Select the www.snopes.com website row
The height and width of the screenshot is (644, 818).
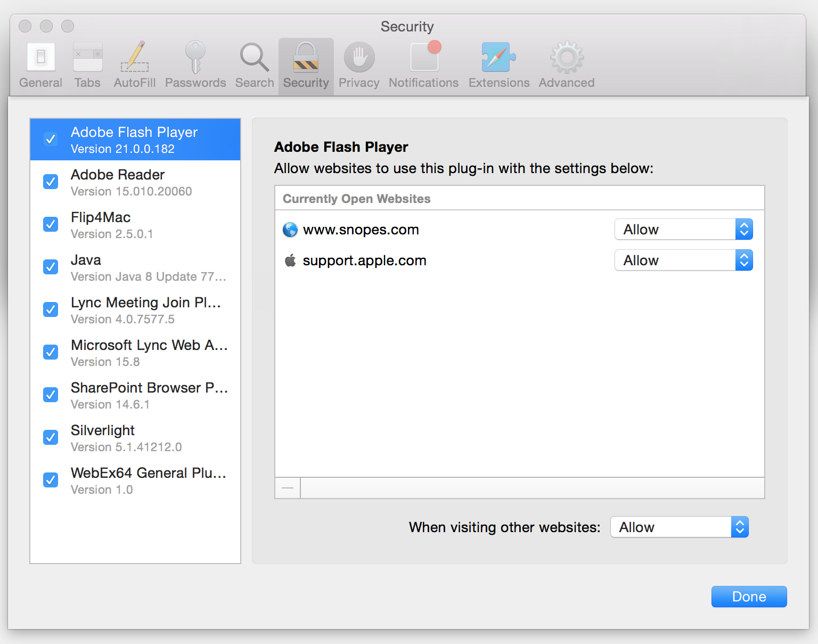tap(520, 230)
